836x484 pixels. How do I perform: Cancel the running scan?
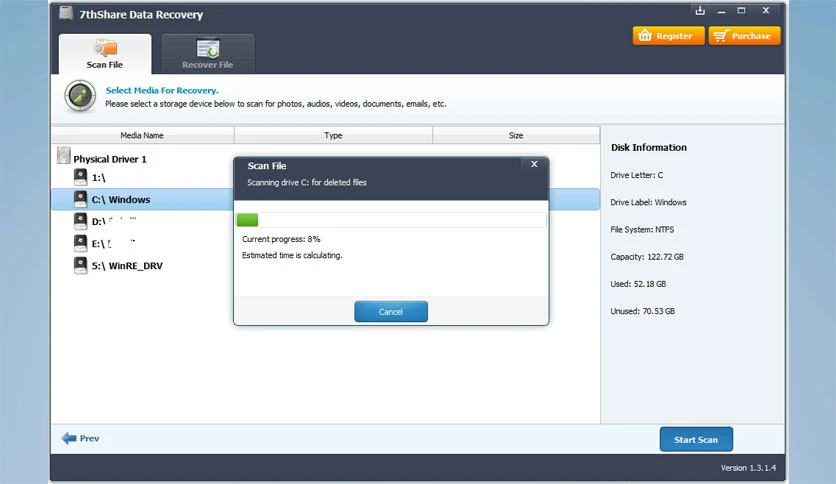(x=391, y=311)
